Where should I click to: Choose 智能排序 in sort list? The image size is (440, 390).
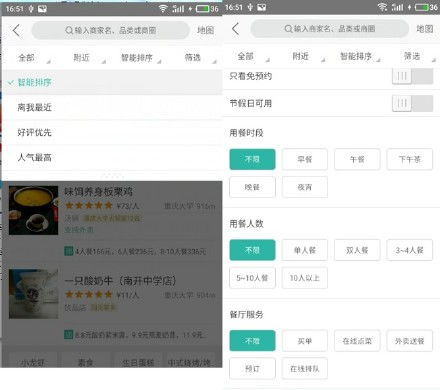[x=112, y=82]
